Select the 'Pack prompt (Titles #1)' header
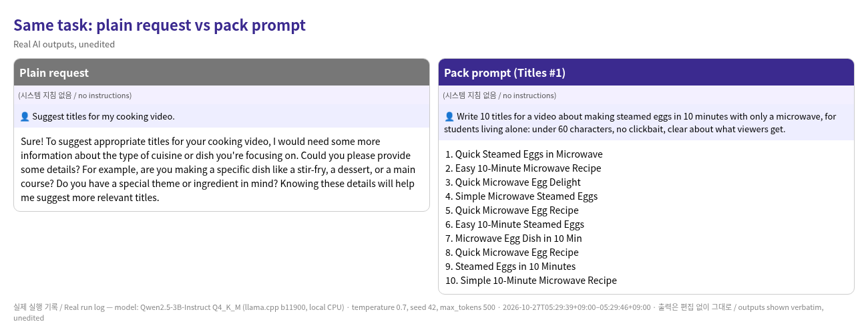 (646, 72)
